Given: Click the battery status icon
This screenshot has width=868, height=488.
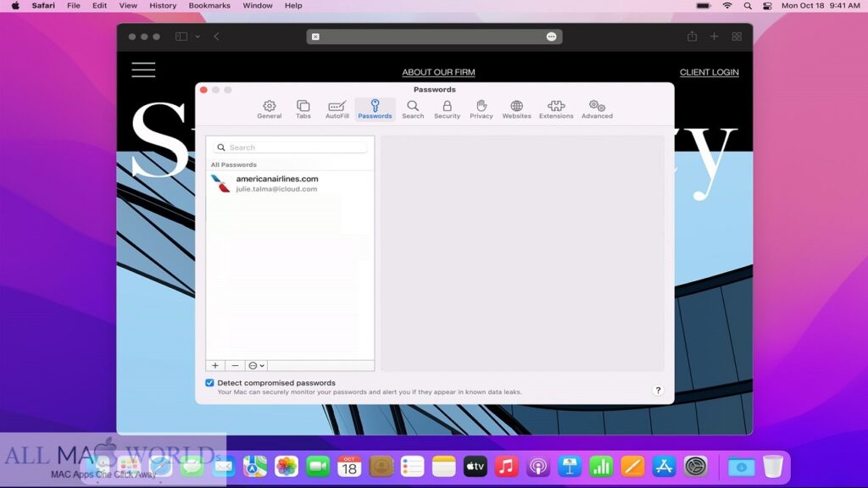Looking at the screenshot, I should point(704,6).
